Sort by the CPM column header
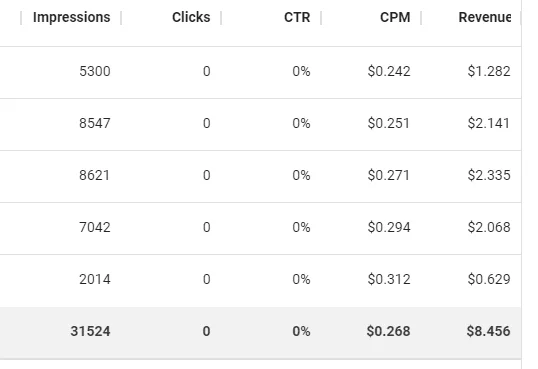The height and width of the screenshot is (369, 538). coord(395,17)
